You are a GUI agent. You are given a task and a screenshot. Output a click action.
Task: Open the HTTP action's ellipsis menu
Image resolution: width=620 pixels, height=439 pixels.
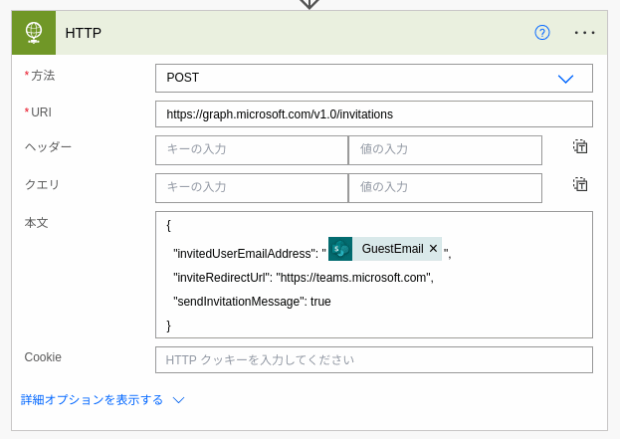584,33
